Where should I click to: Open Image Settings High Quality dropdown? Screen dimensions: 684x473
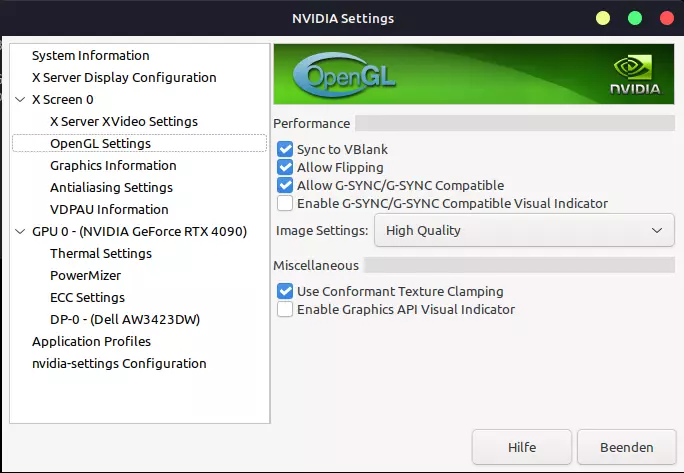pos(524,230)
